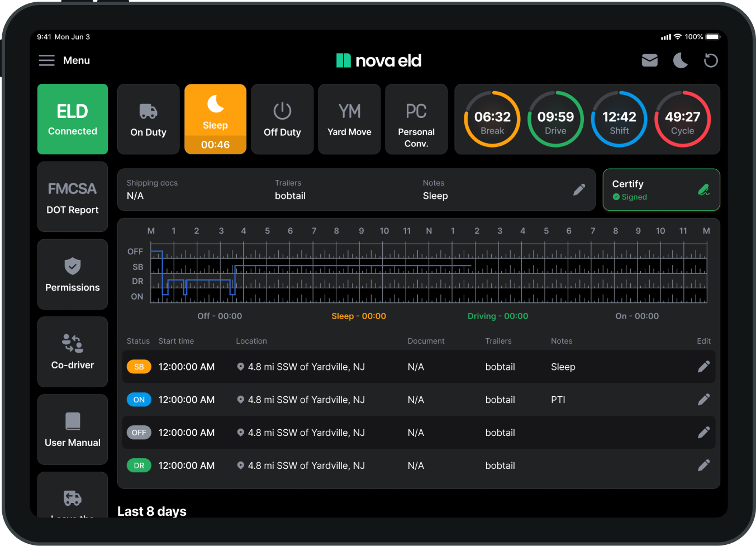Image resolution: width=756 pixels, height=546 pixels.
Task: Tap the refresh arrow icon
Action: pyautogui.click(x=711, y=60)
